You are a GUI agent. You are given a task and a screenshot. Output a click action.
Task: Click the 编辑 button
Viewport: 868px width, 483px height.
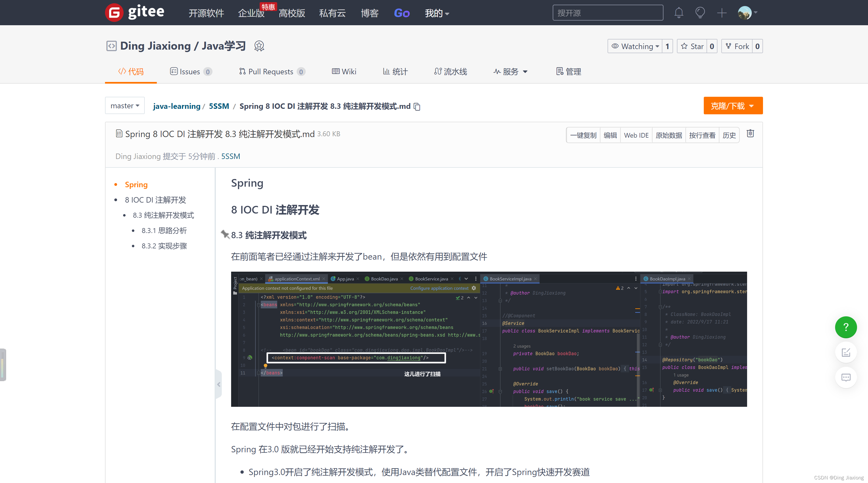(x=610, y=135)
